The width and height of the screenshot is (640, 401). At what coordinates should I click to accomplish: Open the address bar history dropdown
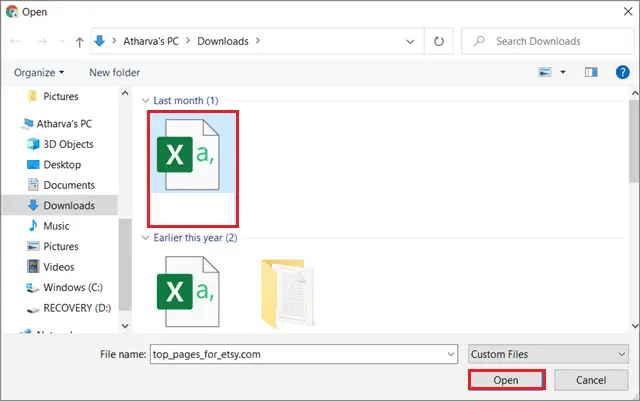(x=410, y=41)
